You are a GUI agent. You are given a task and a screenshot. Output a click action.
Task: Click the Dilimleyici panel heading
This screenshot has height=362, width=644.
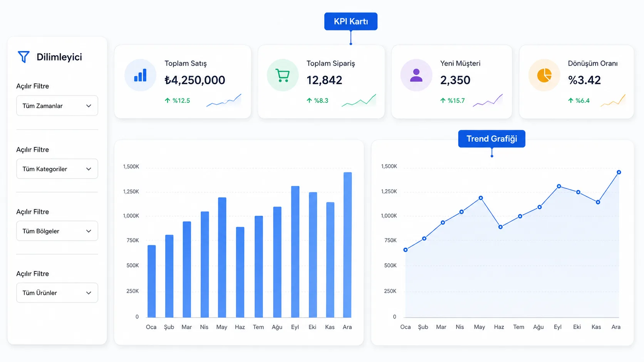[59, 57]
